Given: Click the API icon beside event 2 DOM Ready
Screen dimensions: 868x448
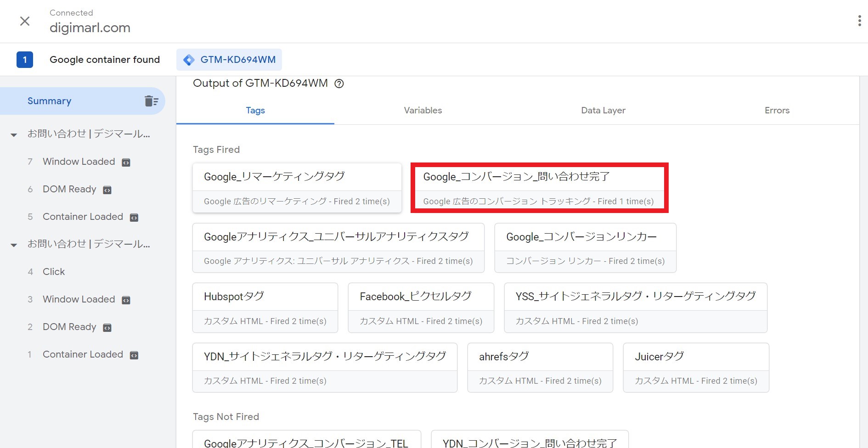Looking at the screenshot, I should (107, 328).
